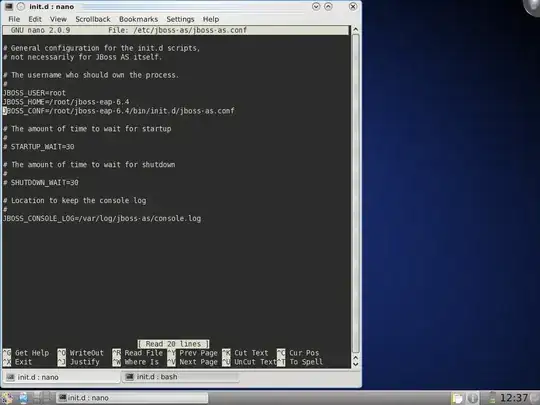Click the second-to-last scrollbar arrow near bottom
The image size is (540, 405).
[x=356, y=358]
